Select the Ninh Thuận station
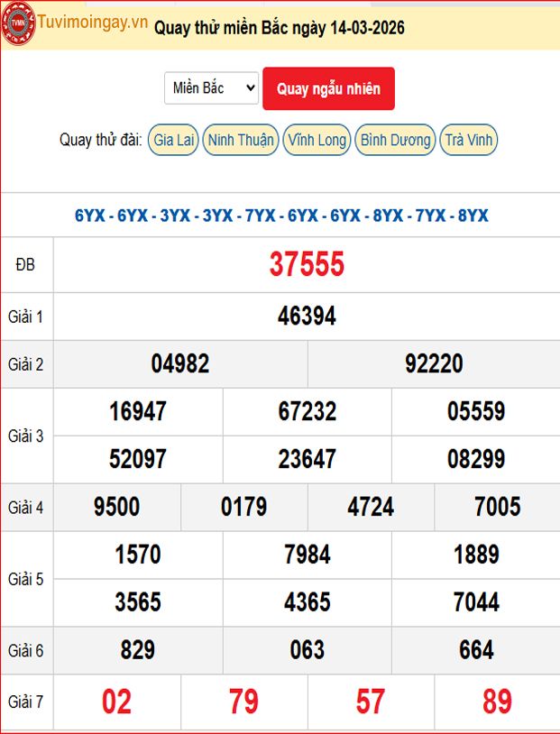The image size is (560, 734). pyautogui.click(x=240, y=140)
